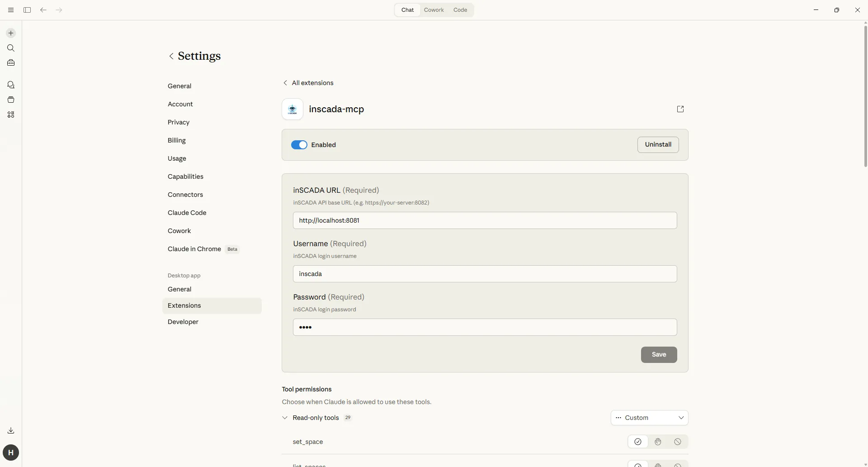This screenshot has width=868, height=467.
Task: Collapse the Read-only tools section
Action: tap(284, 417)
